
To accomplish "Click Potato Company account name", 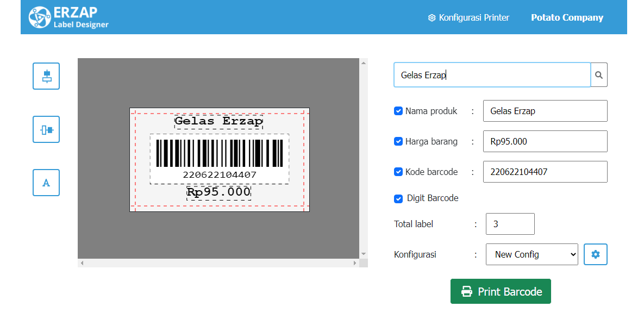I will click(567, 17).
